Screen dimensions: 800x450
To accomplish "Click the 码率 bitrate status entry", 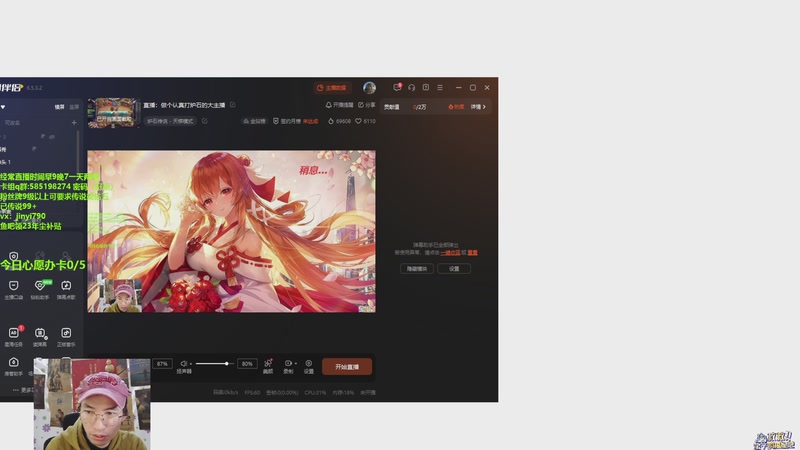I will click(x=226, y=392).
